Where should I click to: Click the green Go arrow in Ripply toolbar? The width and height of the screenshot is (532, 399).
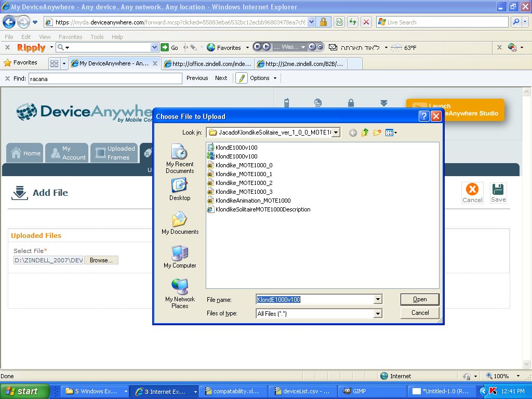coord(165,47)
